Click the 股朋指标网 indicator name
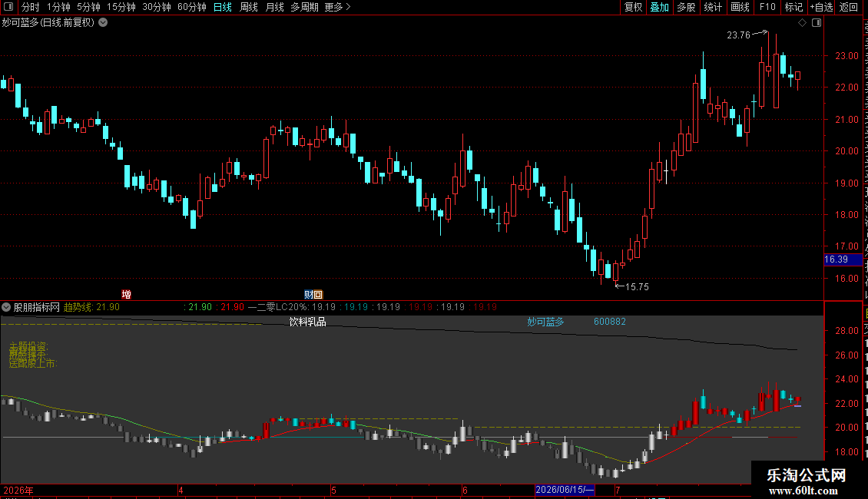This screenshot has width=868, height=499. (x=37, y=307)
